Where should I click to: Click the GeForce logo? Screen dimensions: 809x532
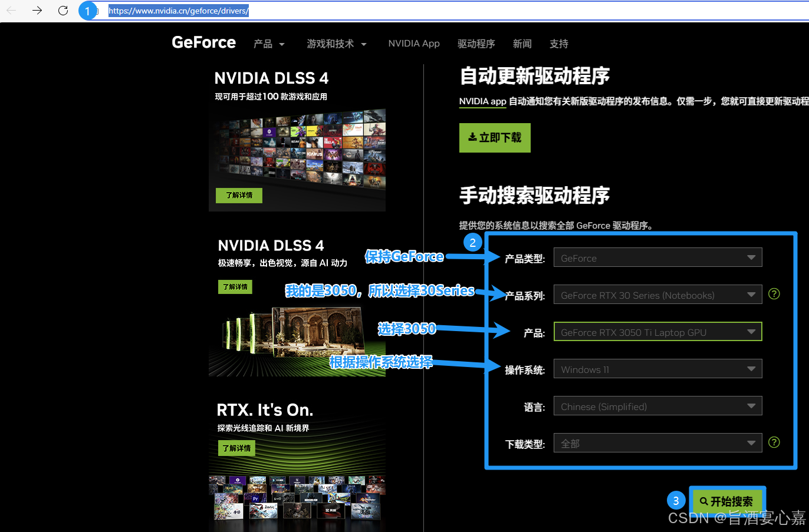[203, 42]
